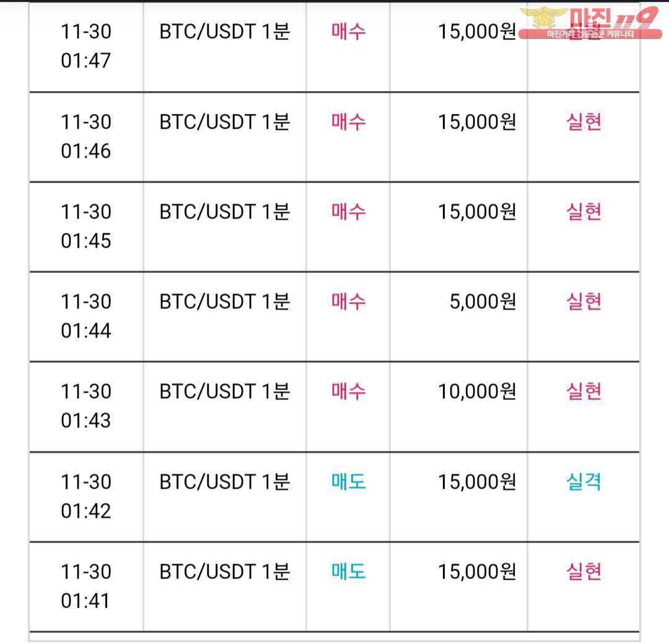Open the 실격 status in 01:42 row
The height and width of the screenshot is (644, 669).
click(x=584, y=482)
